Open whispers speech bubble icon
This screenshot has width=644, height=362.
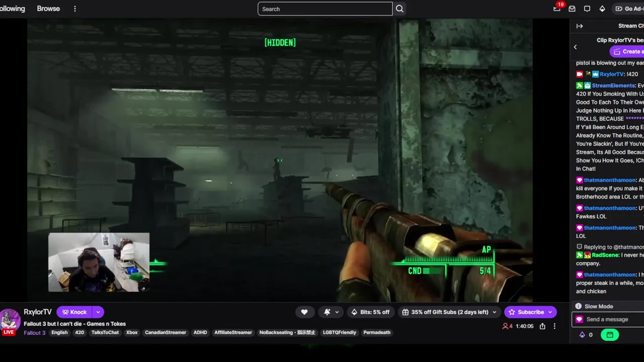tap(587, 9)
